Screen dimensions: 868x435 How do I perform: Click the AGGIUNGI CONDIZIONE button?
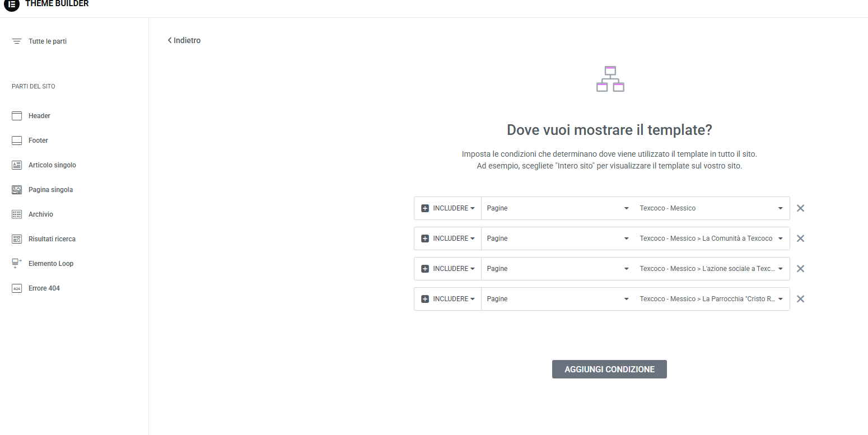(x=609, y=369)
